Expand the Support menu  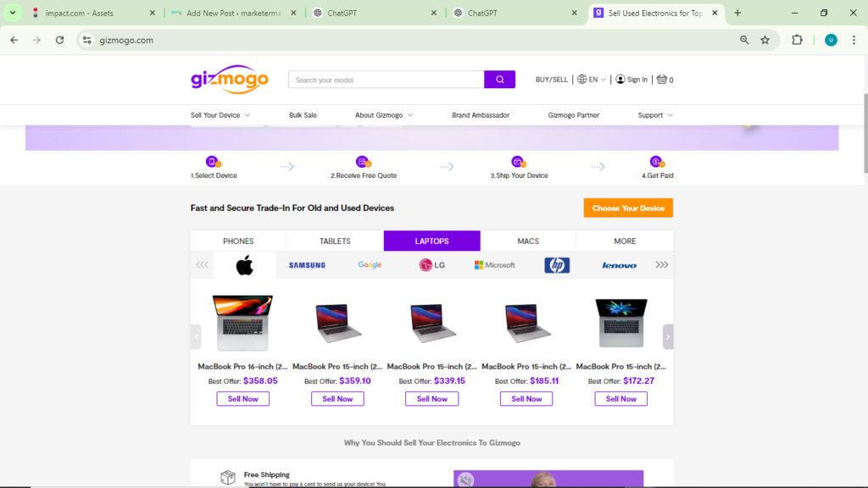tap(655, 115)
